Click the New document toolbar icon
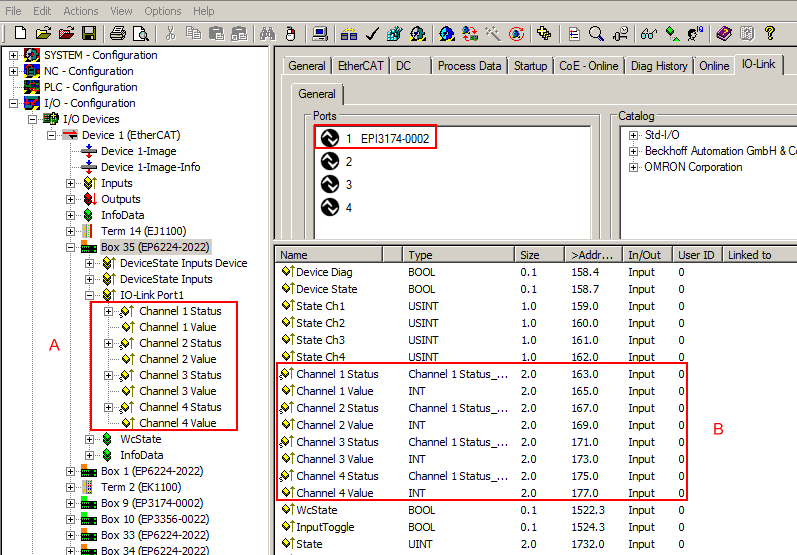797x555 pixels. coord(20,34)
